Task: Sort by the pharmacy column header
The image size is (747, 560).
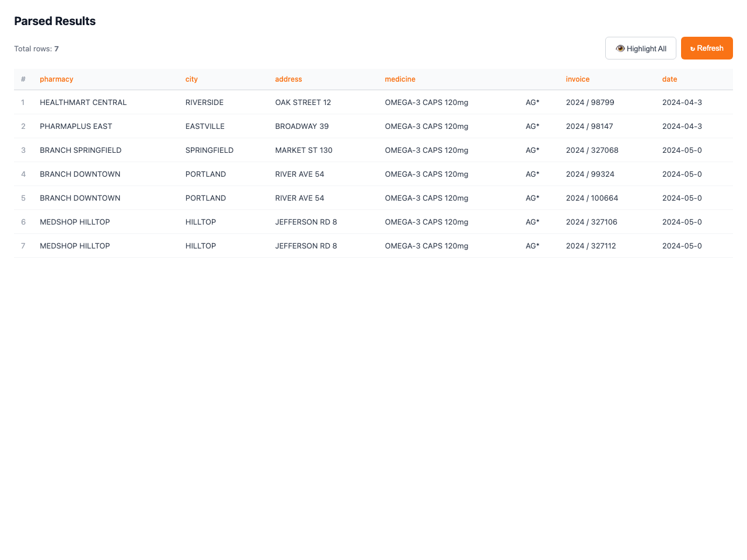Action: (56, 79)
